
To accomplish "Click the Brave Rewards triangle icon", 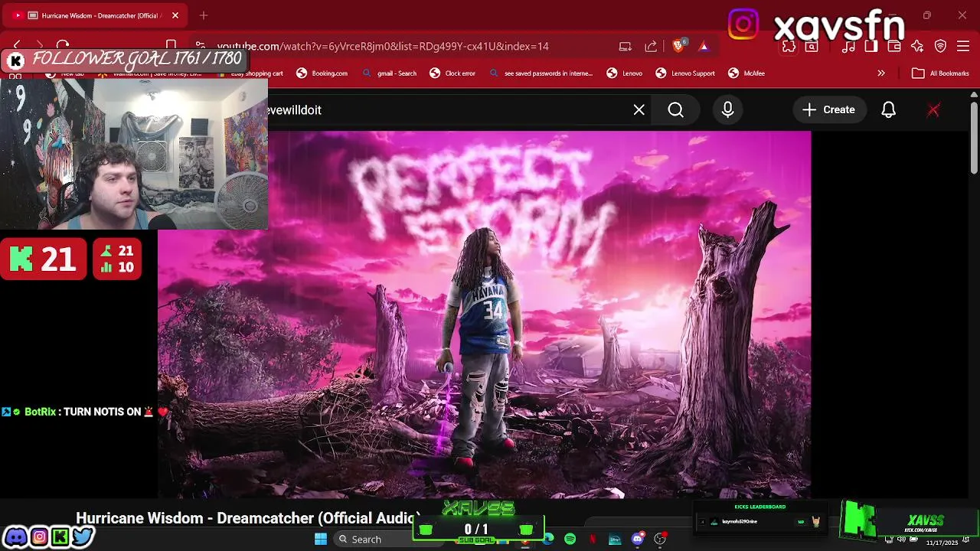I will [704, 46].
